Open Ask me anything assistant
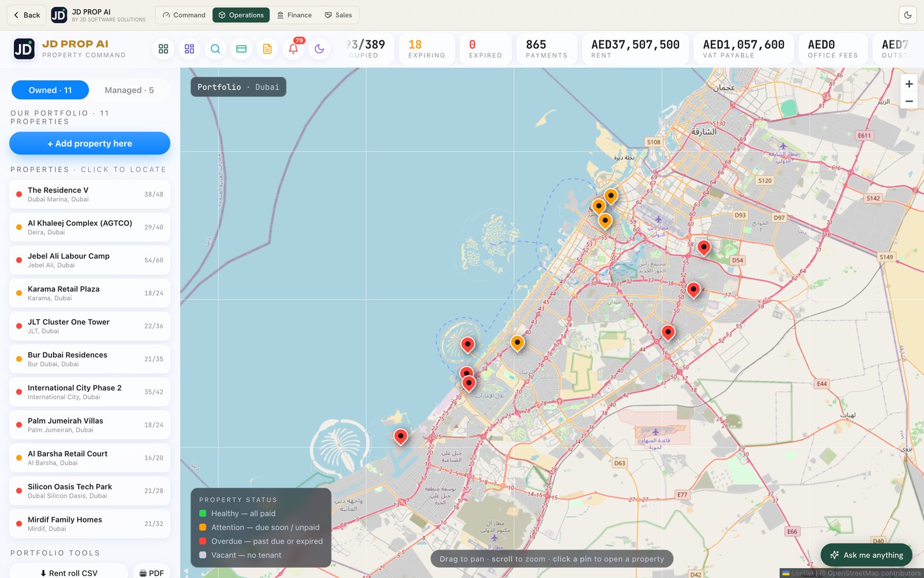 [867, 555]
